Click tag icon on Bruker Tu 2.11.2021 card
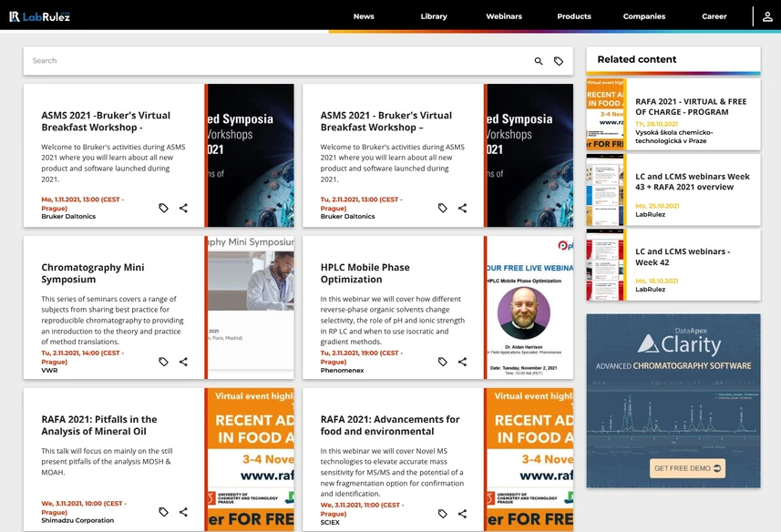 coord(442,208)
